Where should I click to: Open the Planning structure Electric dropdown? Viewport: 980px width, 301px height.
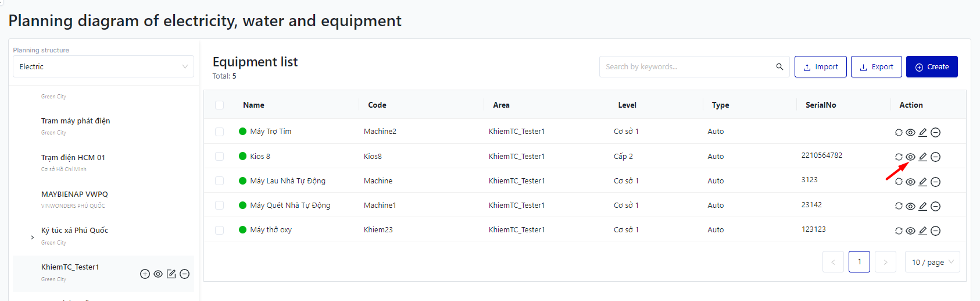[103, 67]
